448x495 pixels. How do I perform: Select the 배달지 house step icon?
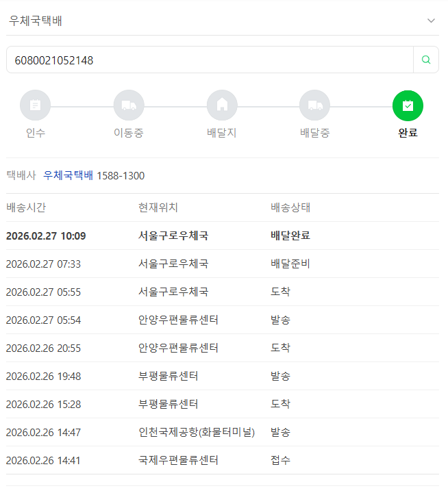tap(222, 105)
